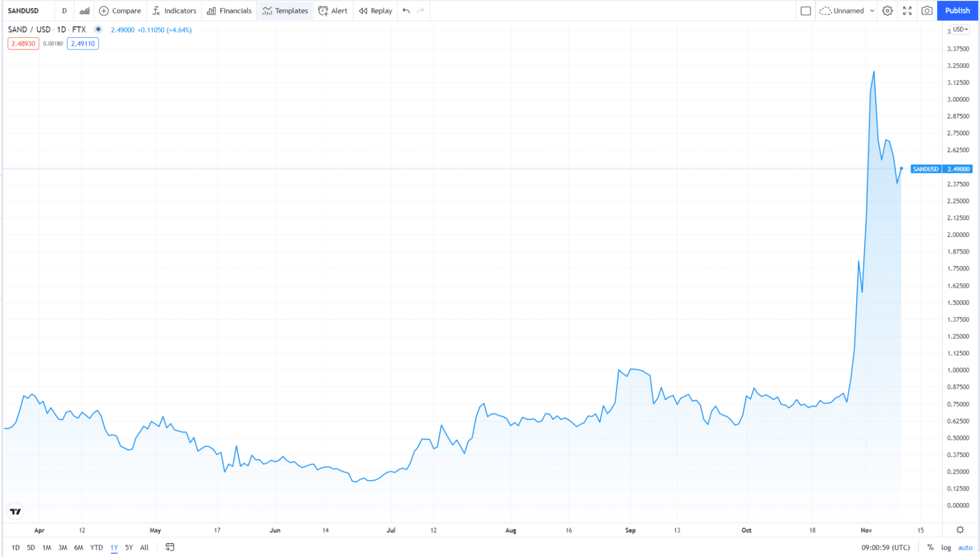This screenshot has height=557, width=980.
Task: Click the Compare button
Action: pyautogui.click(x=120, y=11)
